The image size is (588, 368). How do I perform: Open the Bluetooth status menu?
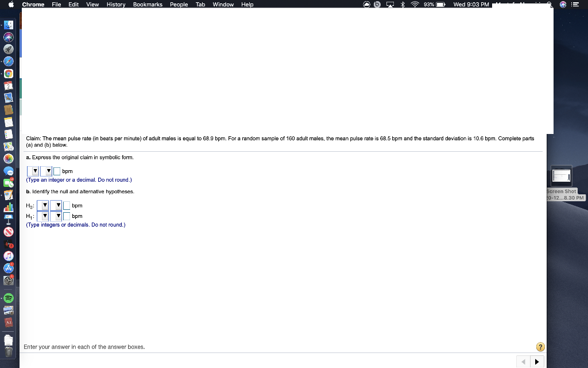(x=402, y=4)
